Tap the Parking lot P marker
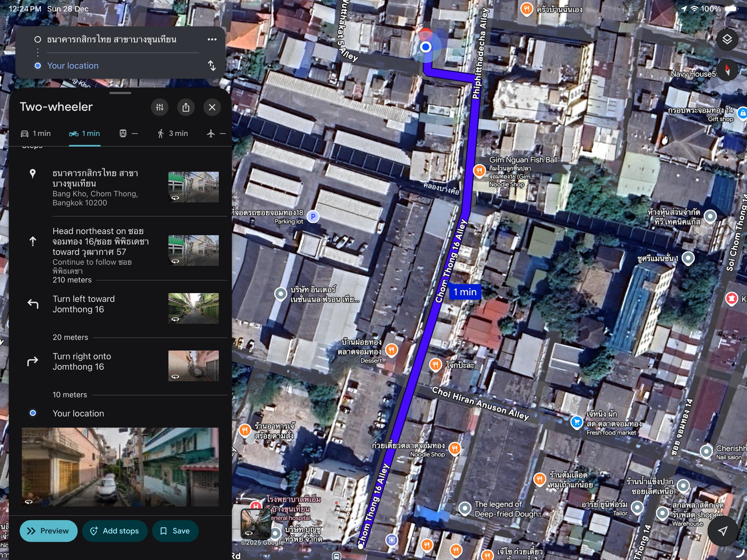The image size is (747, 560). tap(313, 216)
